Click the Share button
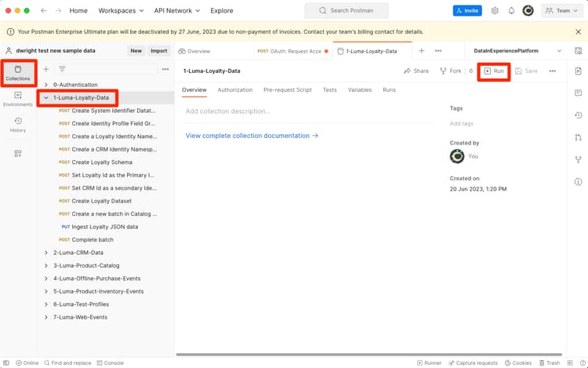This screenshot has height=368, width=588. tap(416, 71)
